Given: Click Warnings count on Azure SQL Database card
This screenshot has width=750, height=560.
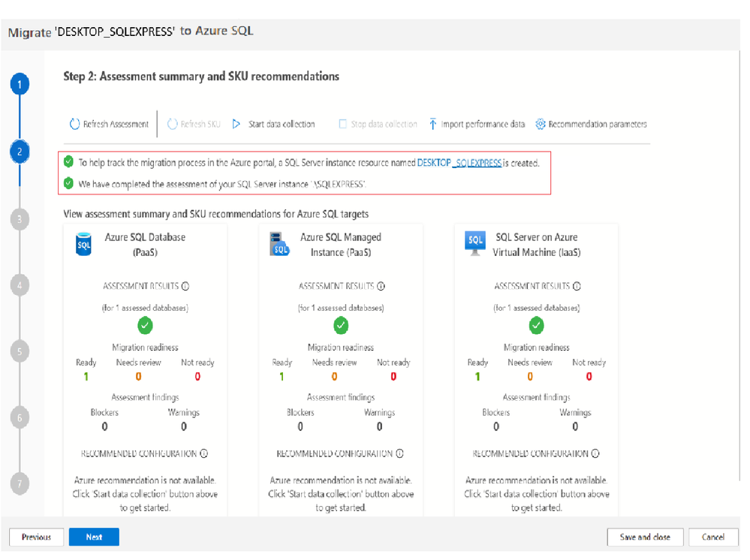Looking at the screenshot, I should [x=184, y=427].
